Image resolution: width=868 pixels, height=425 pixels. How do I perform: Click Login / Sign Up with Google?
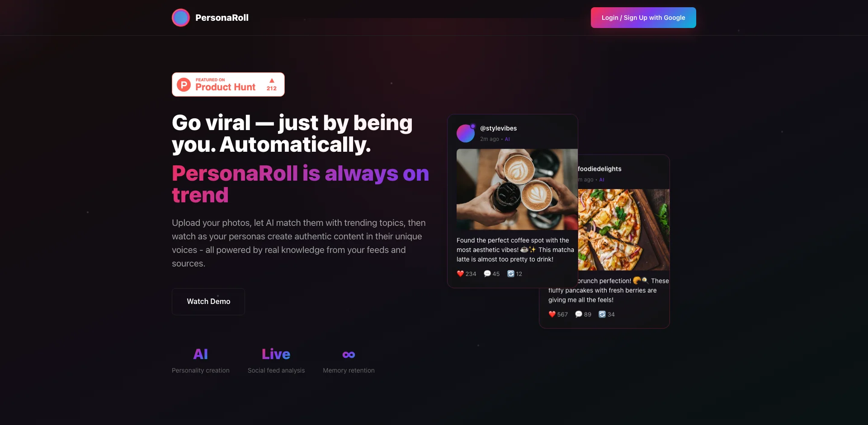pos(643,18)
